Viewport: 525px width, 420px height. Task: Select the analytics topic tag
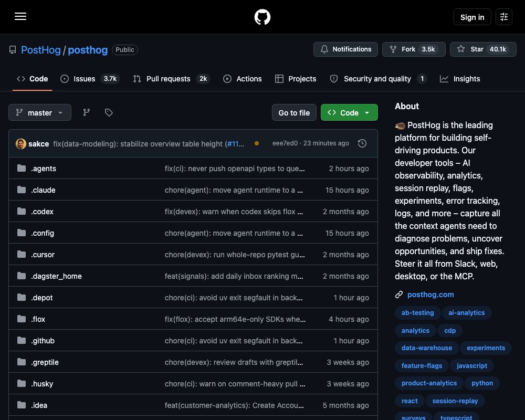pos(415,331)
